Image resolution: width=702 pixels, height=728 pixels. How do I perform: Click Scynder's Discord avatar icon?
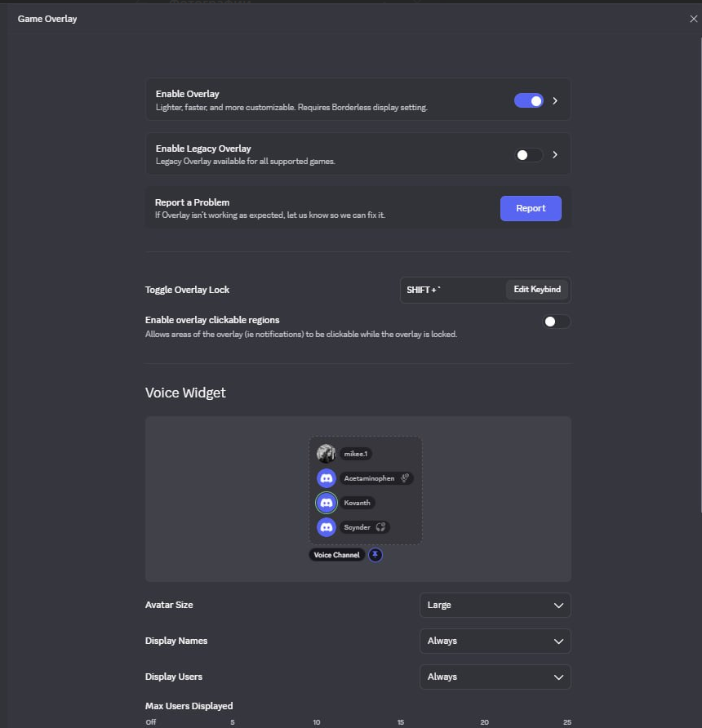click(326, 527)
